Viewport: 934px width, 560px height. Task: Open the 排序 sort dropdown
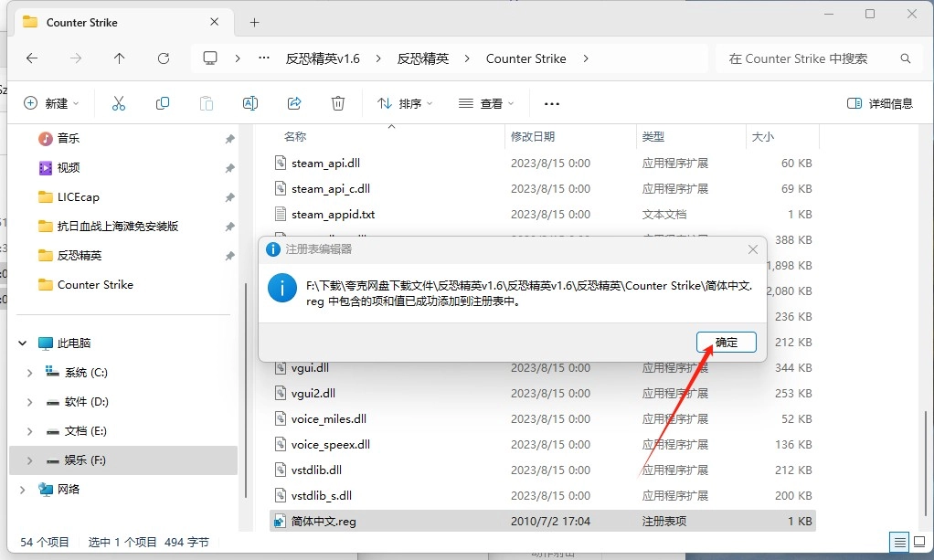(405, 103)
